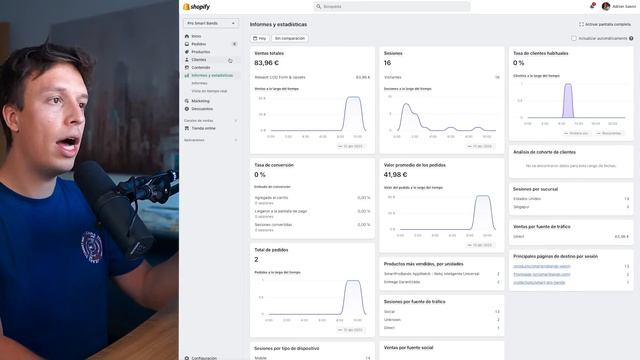Open Sesiones por tipo de dispositivo report
This screenshot has height=360, width=640.
287,349
